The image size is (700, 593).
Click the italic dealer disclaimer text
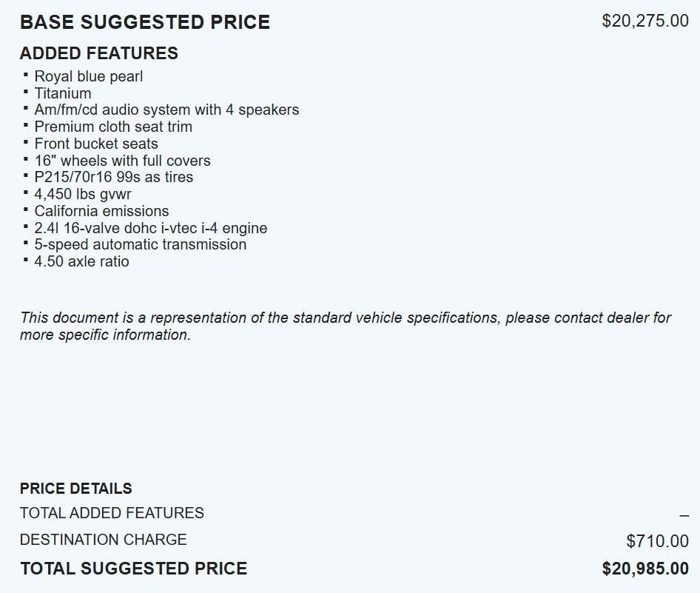click(x=345, y=326)
